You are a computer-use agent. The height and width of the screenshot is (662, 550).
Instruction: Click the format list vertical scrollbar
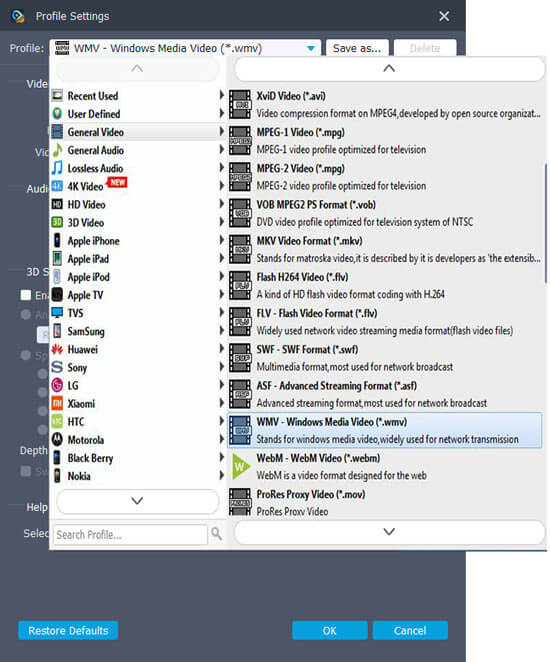click(x=545, y=224)
